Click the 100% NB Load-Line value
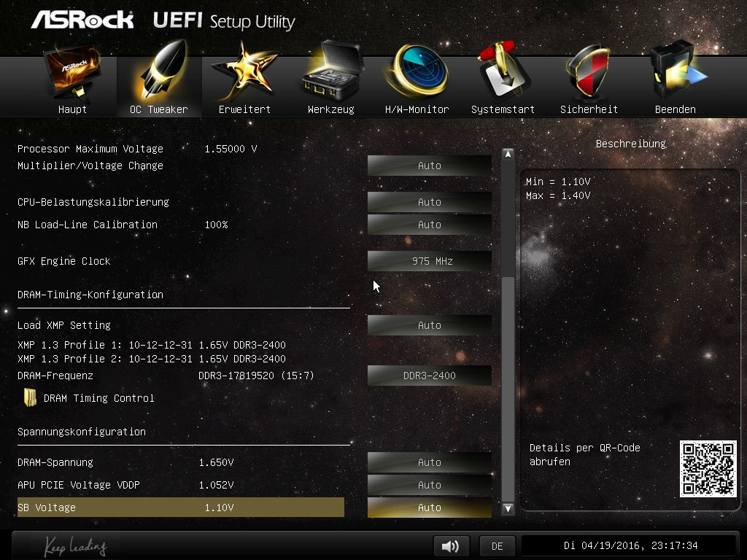Screen dimensions: 747x560 [x=216, y=225]
